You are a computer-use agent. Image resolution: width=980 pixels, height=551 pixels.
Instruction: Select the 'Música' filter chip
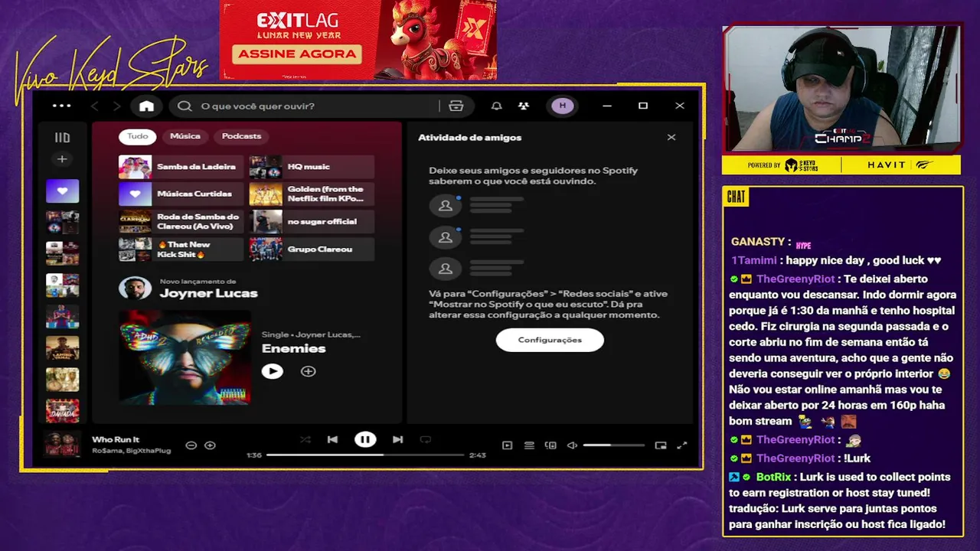click(185, 136)
